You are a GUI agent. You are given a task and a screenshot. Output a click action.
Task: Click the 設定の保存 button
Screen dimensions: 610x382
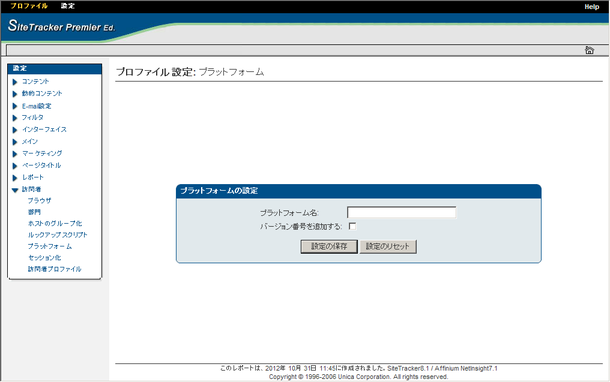click(x=329, y=246)
